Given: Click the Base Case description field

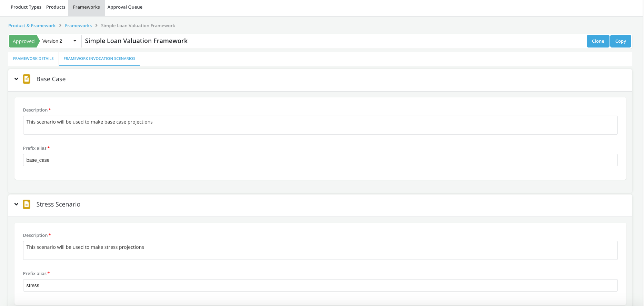Looking at the screenshot, I should tap(320, 125).
